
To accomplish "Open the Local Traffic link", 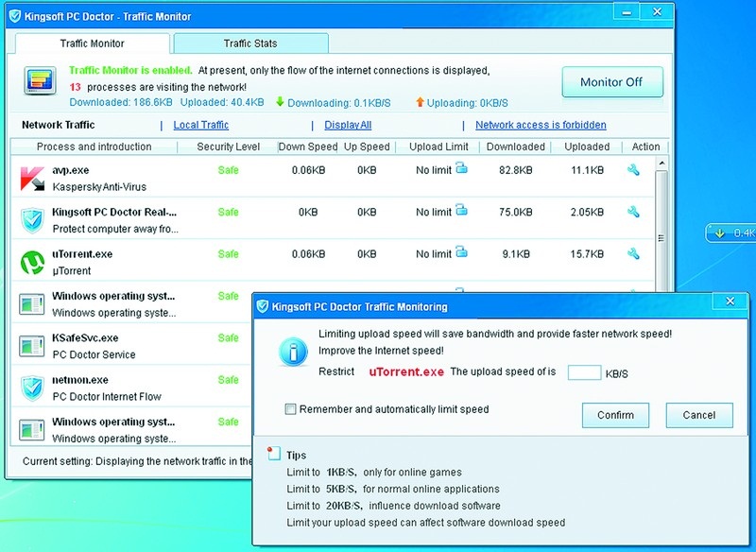I will click(201, 125).
